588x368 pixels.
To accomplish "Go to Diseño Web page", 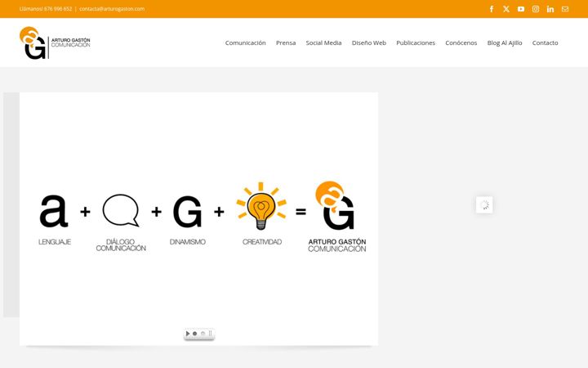I will tap(369, 43).
